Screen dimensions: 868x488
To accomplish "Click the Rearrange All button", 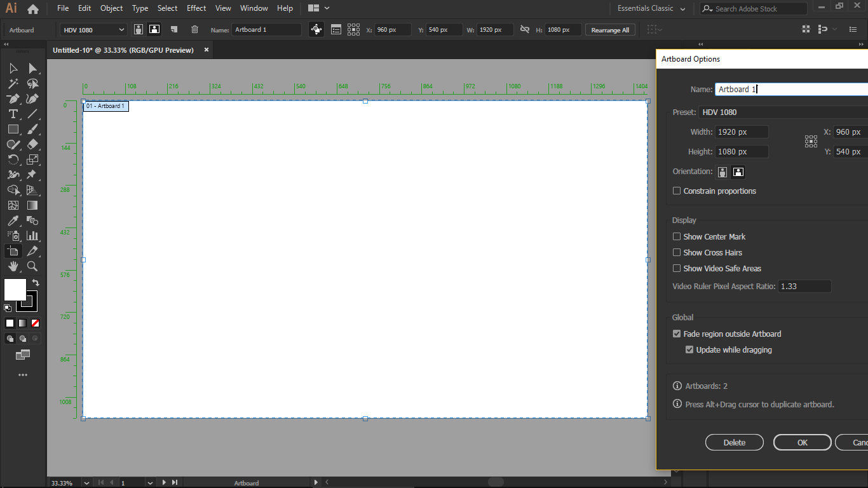I will click(x=610, y=30).
